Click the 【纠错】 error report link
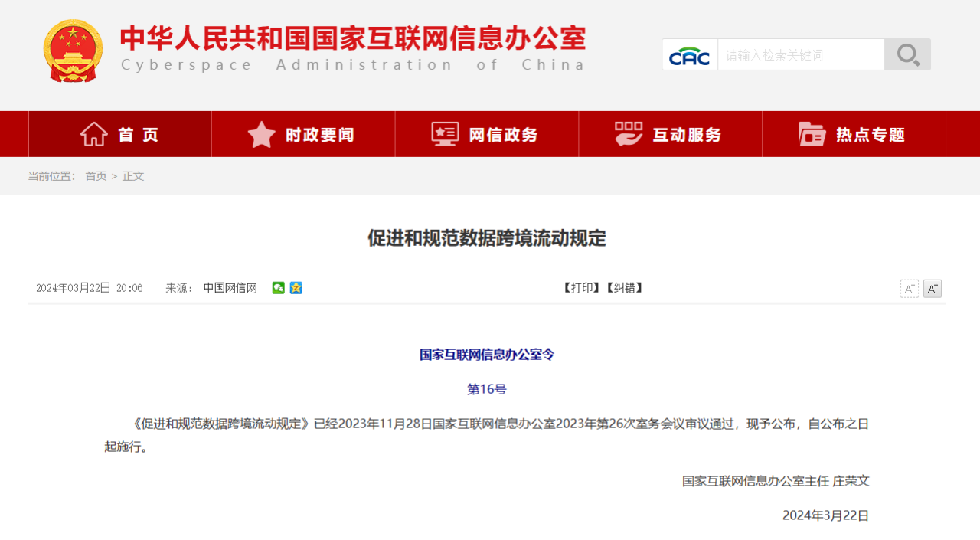 click(x=625, y=288)
